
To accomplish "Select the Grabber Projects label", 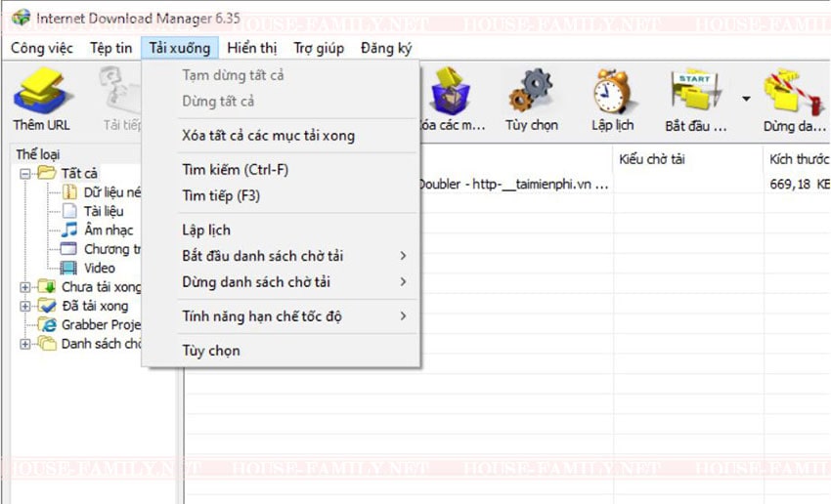I will tap(102, 324).
